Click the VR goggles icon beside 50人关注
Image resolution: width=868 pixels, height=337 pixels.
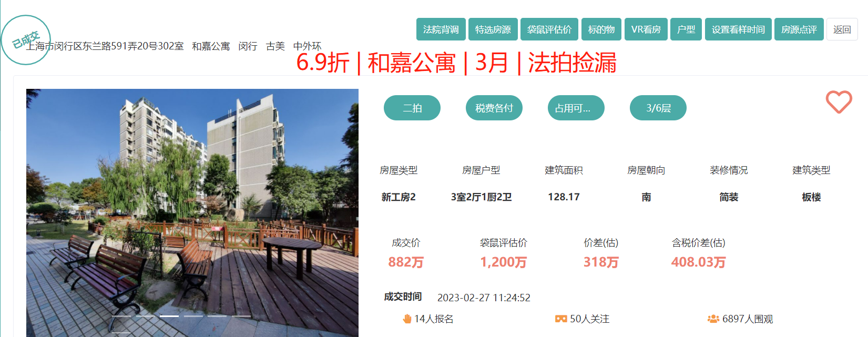(561, 319)
